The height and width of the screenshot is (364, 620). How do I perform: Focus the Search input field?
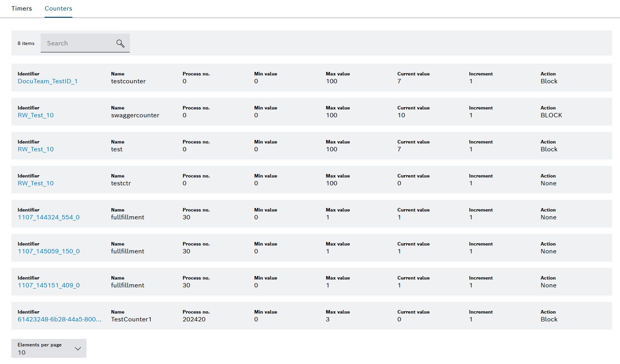[78, 43]
